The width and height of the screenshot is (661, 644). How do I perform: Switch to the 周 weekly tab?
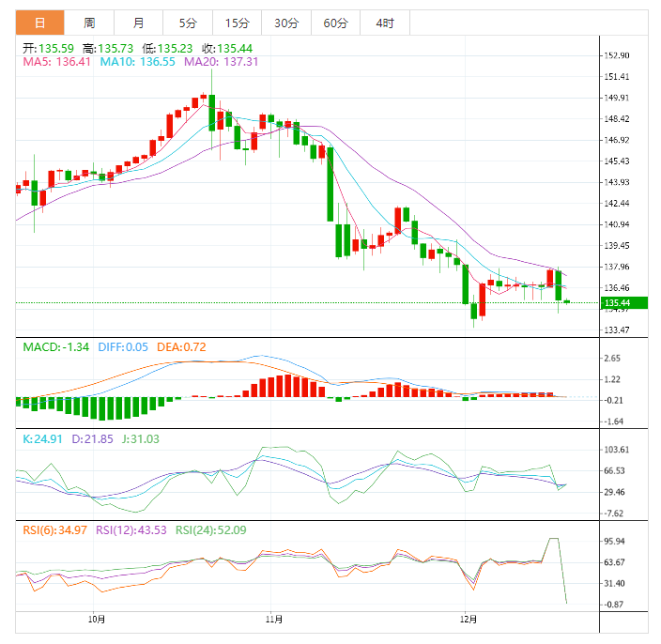(89, 23)
